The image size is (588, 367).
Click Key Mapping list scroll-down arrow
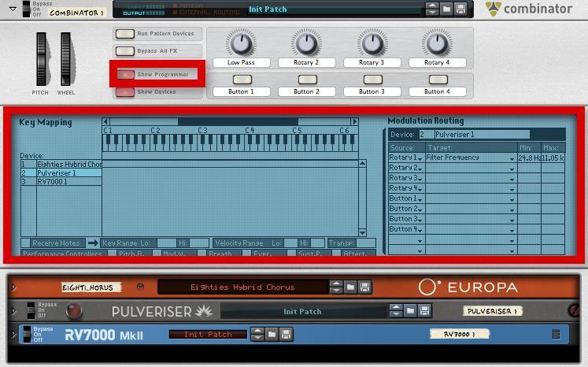pyautogui.click(x=362, y=232)
